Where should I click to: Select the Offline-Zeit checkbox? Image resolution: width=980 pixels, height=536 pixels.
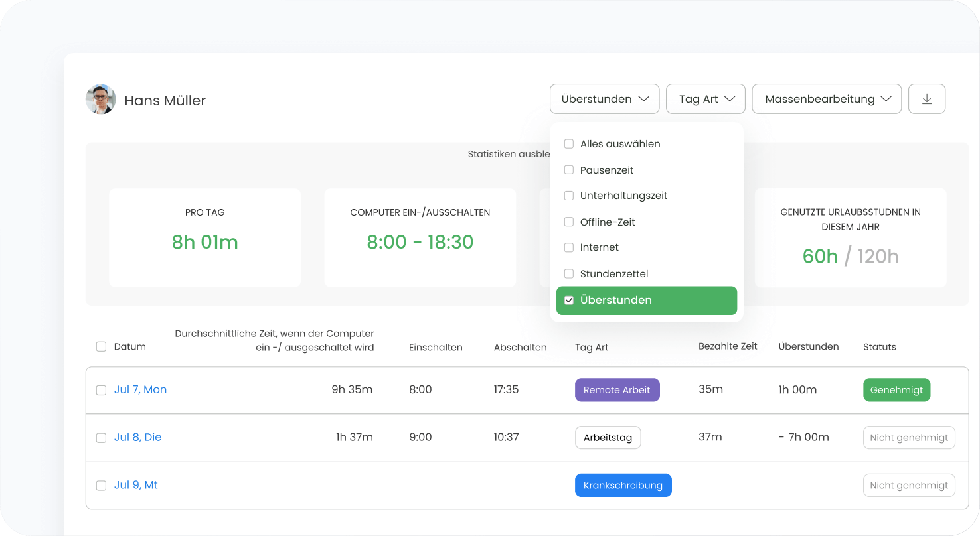569,222
